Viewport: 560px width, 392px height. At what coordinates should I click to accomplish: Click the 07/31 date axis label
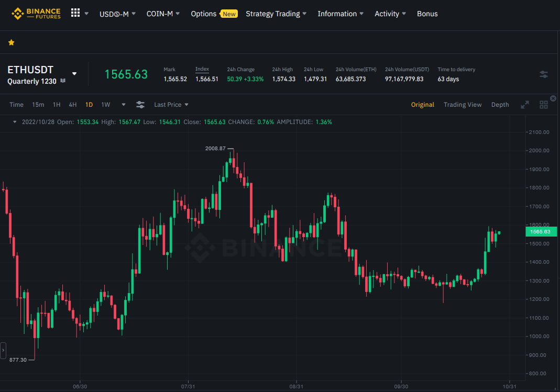pyautogui.click(x=188, y=387)
